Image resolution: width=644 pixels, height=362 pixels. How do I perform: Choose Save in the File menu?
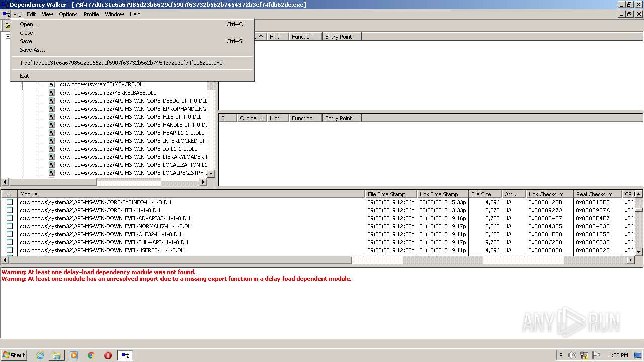(x=132, y=41)
